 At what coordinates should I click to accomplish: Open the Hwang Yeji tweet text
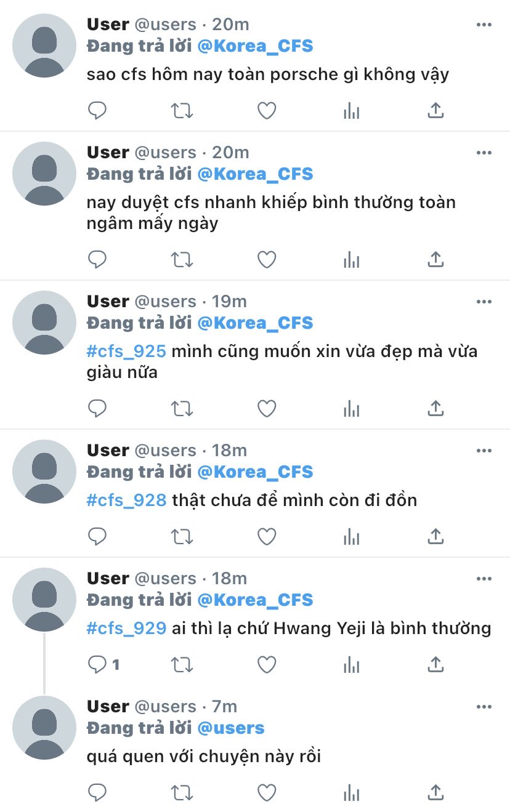coord(289,629)
